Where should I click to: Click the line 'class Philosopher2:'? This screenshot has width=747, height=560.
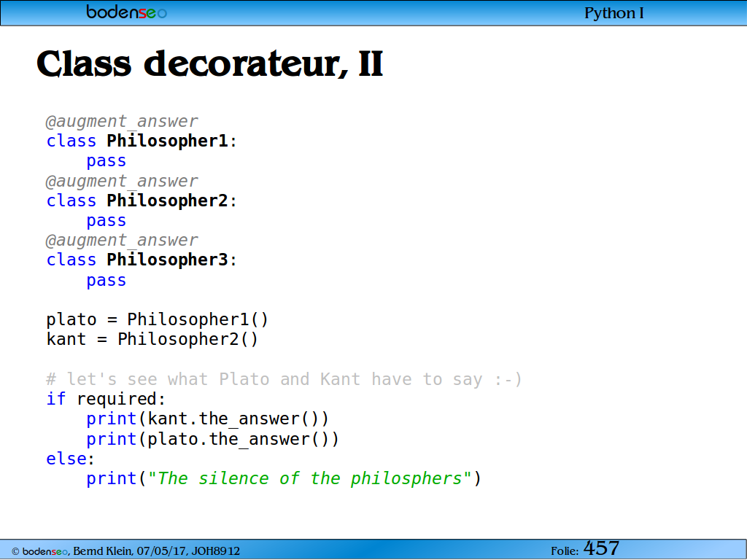(142, 201)
